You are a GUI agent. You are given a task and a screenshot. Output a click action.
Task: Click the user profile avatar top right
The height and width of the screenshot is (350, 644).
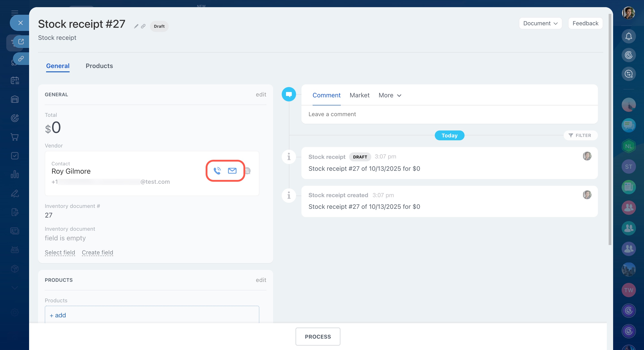[628, 13]
